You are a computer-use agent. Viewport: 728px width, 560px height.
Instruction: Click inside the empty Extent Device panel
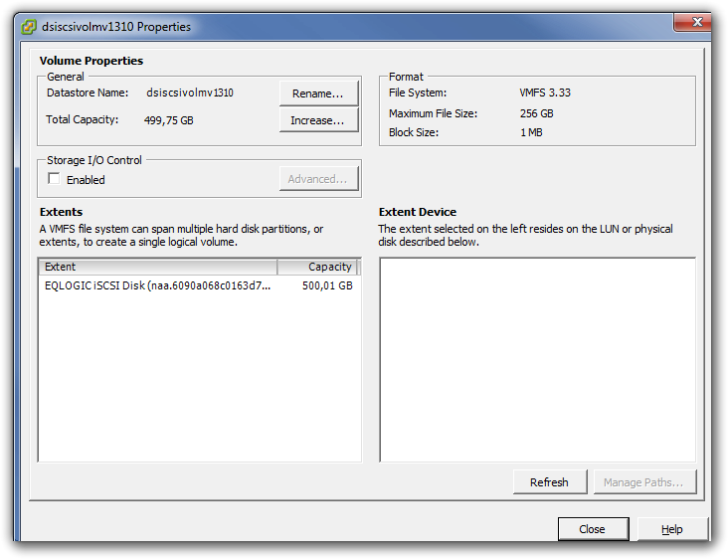tap(537, 358)
